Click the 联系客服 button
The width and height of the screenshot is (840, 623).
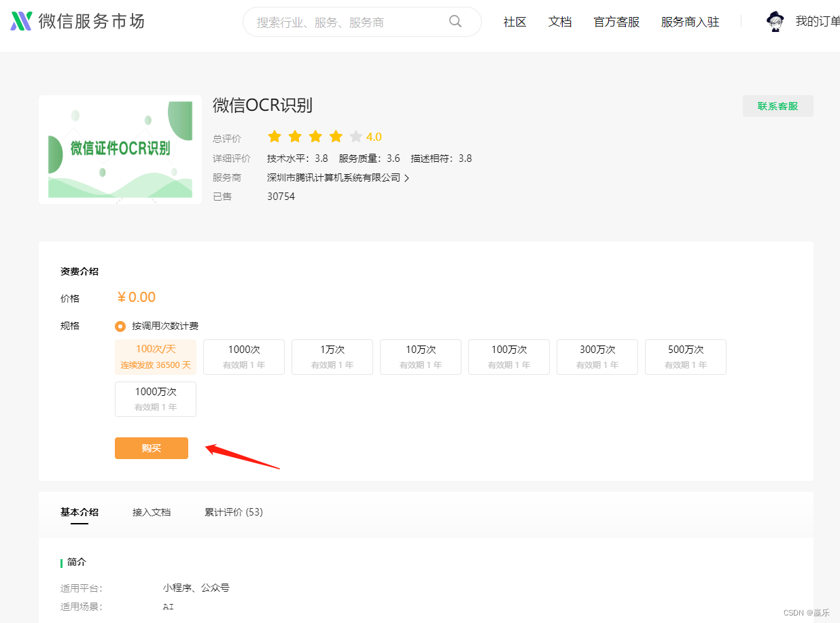click(x=777, y=106)
